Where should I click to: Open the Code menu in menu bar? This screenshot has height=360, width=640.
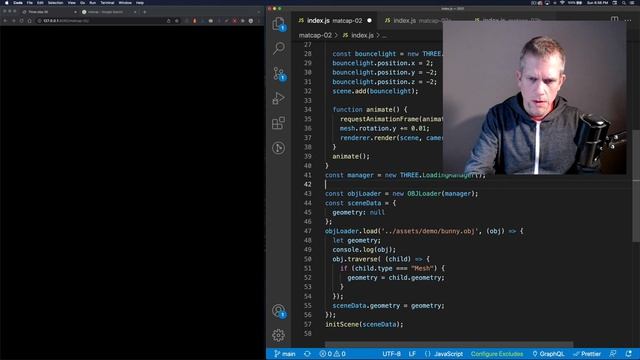(18, 2)
